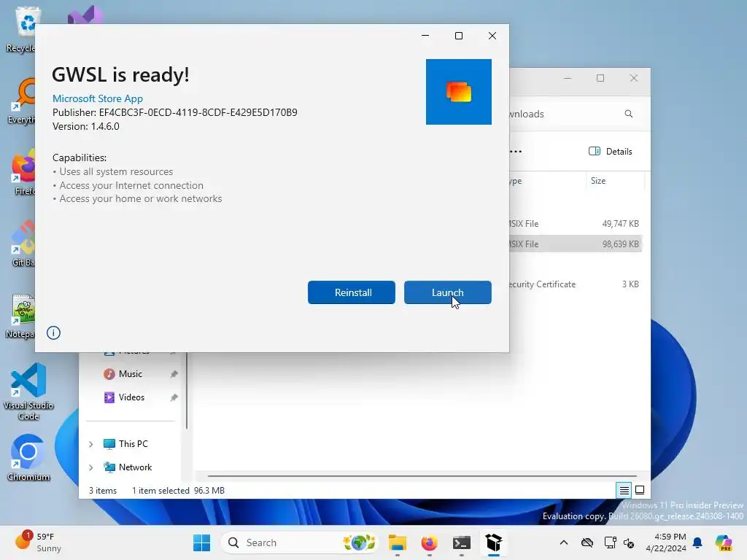Switch to details list view in Explorer

624,490
